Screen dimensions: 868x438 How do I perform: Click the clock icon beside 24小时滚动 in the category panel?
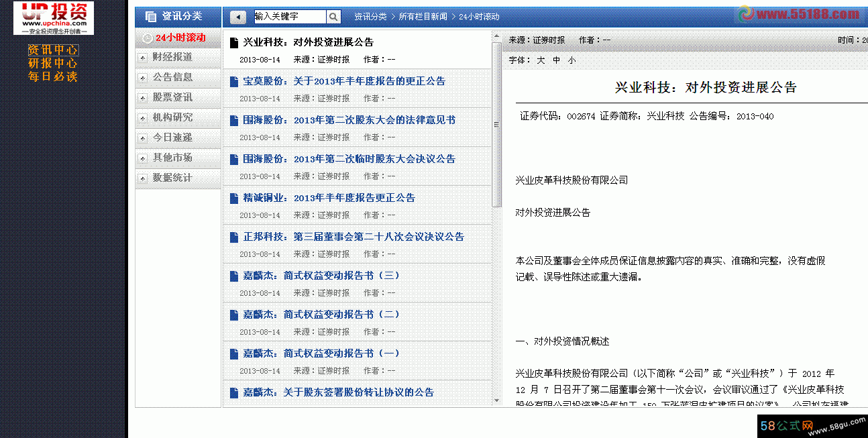(148, 38)
